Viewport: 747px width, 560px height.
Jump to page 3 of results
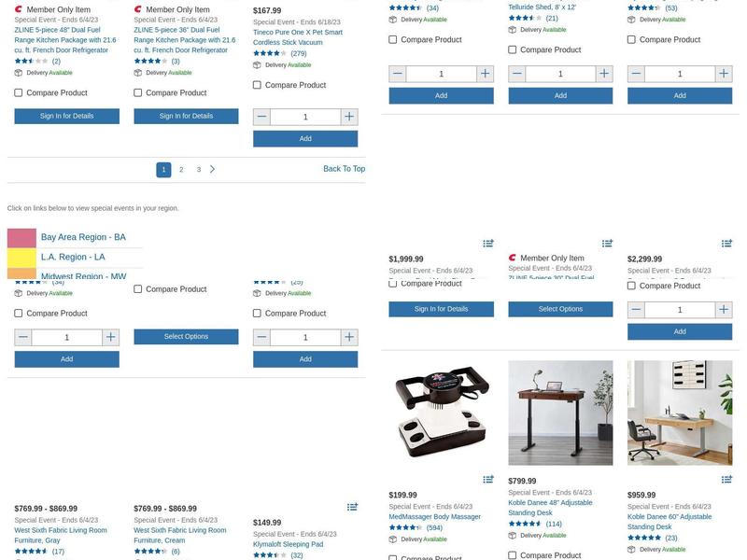(198, 170)
